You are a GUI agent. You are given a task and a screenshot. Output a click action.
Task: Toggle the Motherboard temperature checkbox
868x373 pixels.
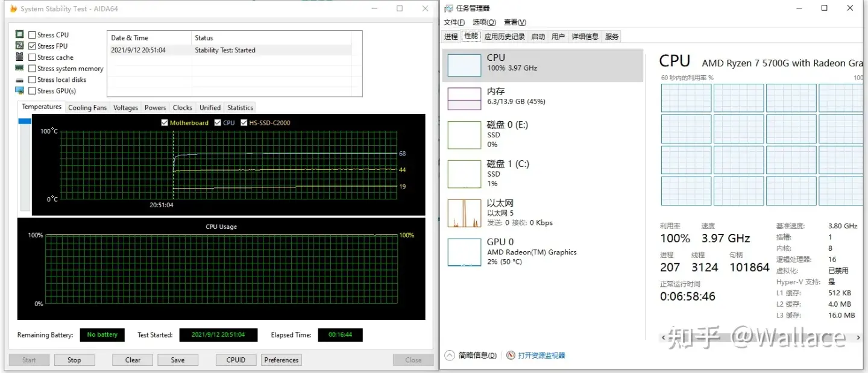coord(165,123)
